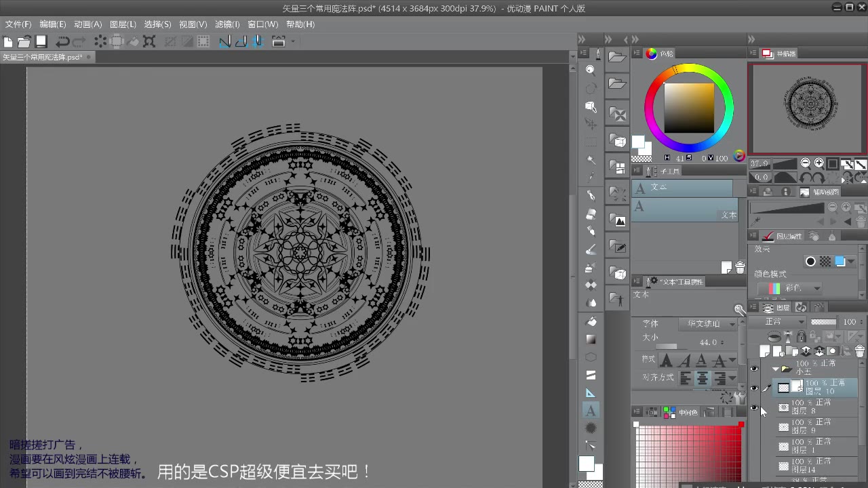Click the Delete Layer trash icon
The height and width of the screenshot is (488, 868).
click(860, 351)
